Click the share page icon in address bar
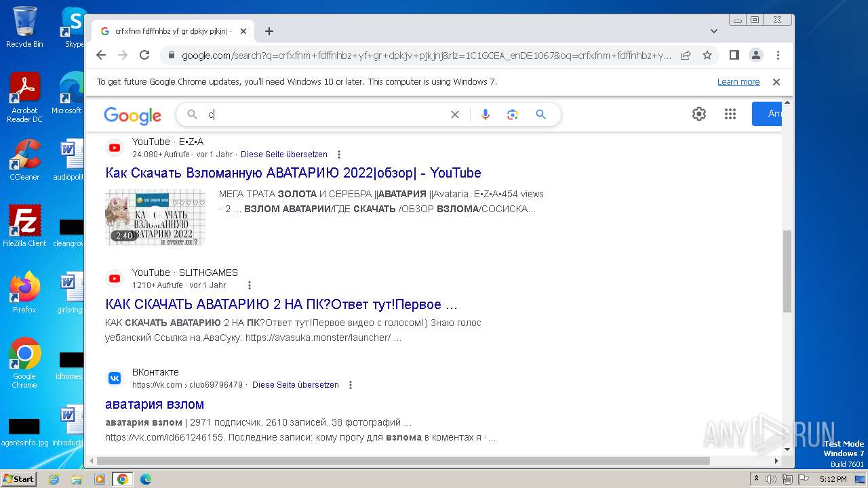868x488 pixels. tap(686, 56)
